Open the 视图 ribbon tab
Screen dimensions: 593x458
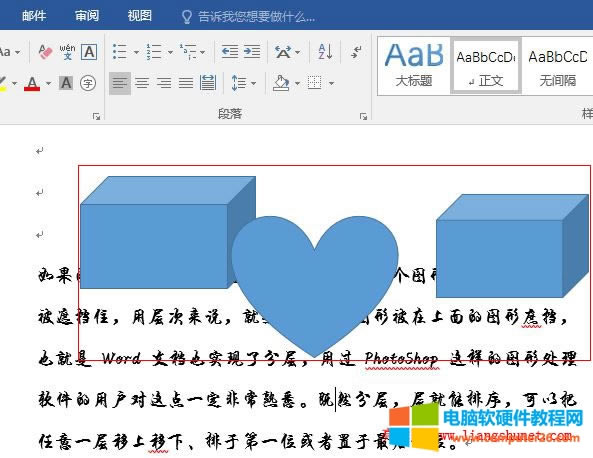[140, 16]
